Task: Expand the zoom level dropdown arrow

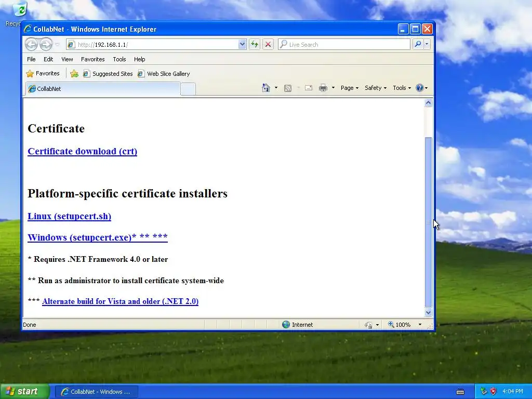Action: (x=420, y=325)
